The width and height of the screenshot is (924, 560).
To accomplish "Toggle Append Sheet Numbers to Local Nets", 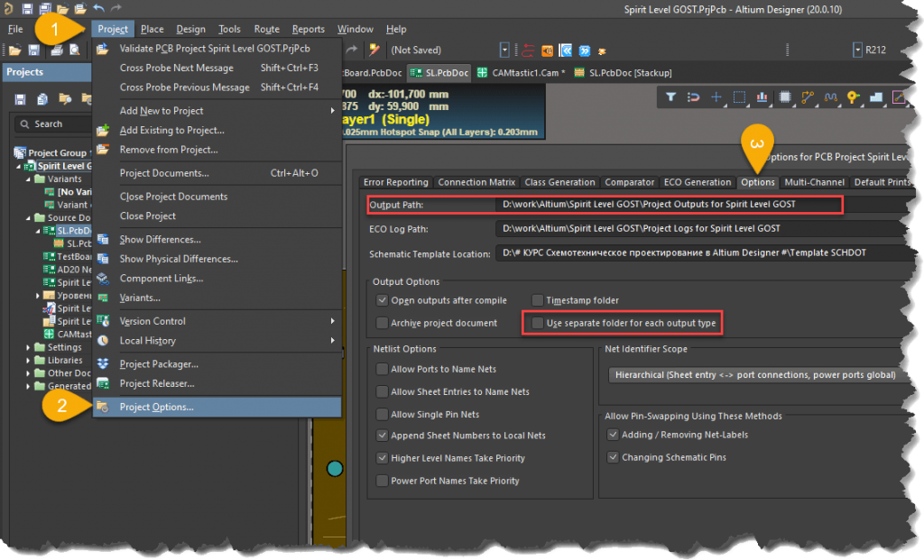I will (x=383, y=436).
